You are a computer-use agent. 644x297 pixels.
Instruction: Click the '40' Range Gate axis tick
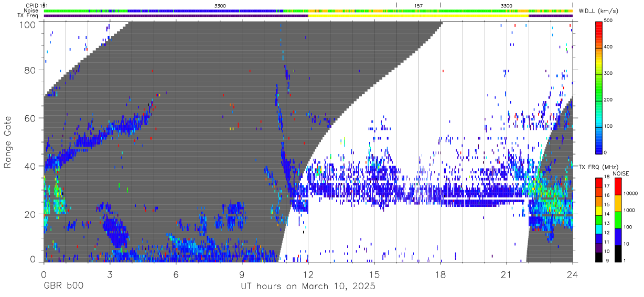coord(30,166)
